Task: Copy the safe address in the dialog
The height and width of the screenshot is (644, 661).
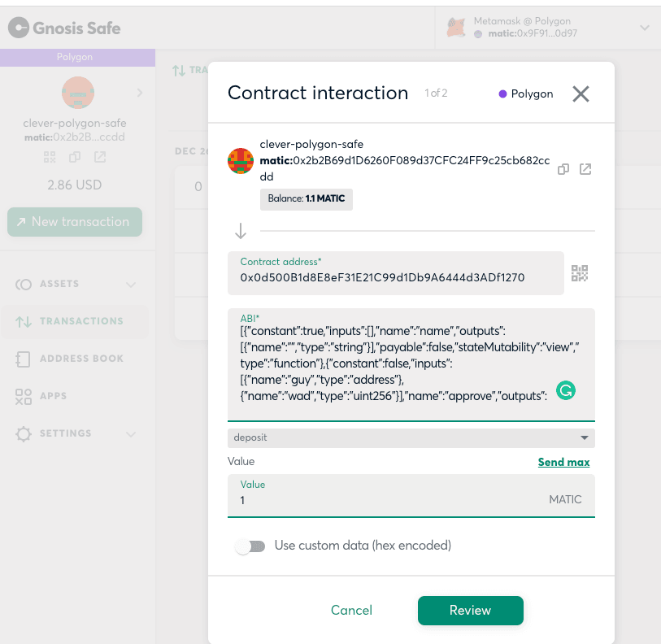Action: pos(563,169)
